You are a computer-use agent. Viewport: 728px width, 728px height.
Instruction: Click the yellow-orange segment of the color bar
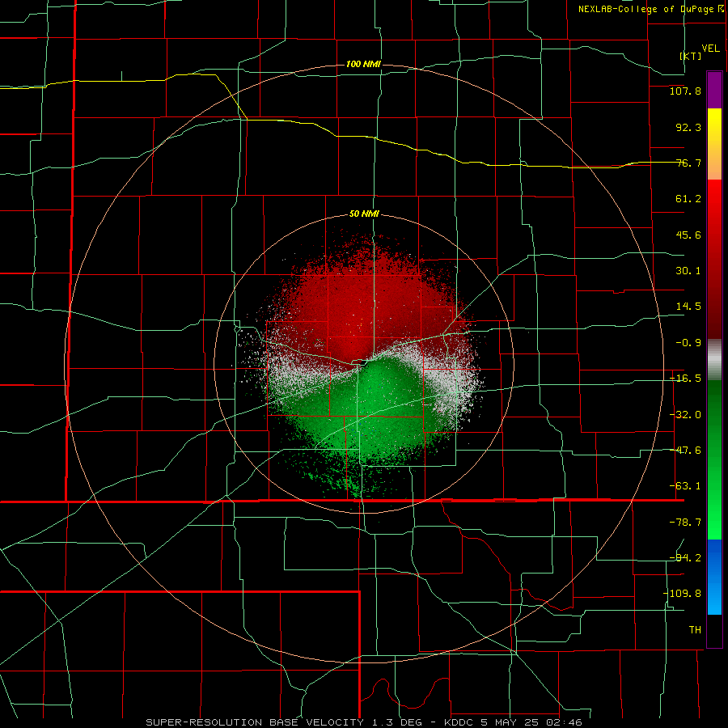click(x=714, y=144)
